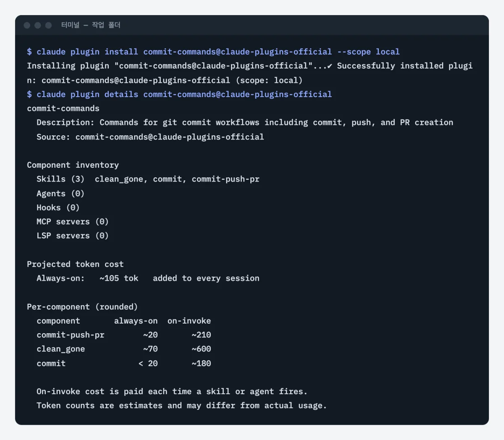504x440 pixels.
Task: Click the '~210' on-invoke value
Action: (201, 335)
